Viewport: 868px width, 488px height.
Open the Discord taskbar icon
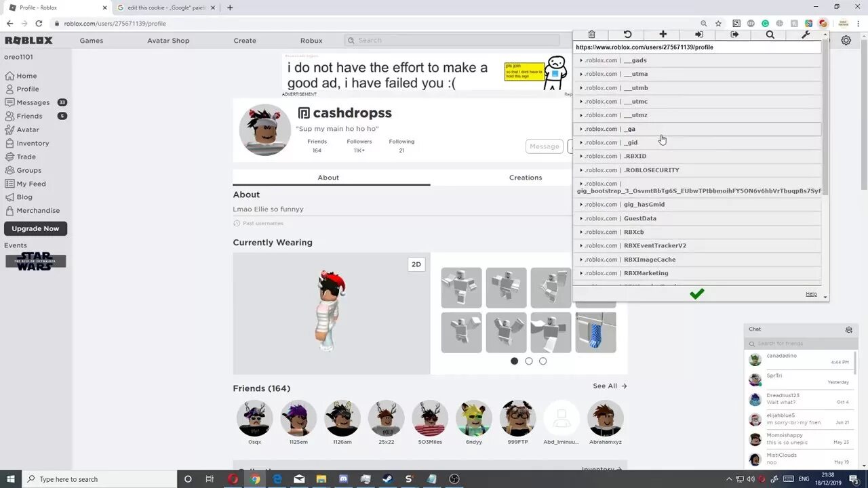click(x=343, y=479)
